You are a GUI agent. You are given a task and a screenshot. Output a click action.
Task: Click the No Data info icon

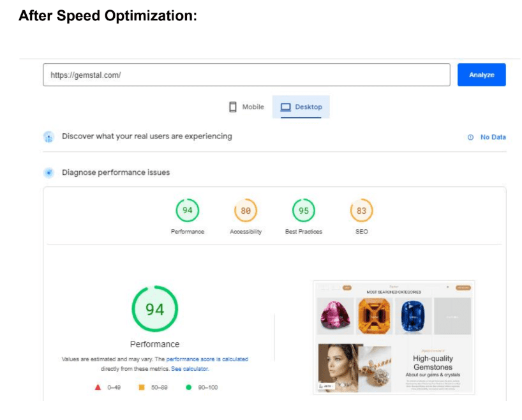[470, 137]
